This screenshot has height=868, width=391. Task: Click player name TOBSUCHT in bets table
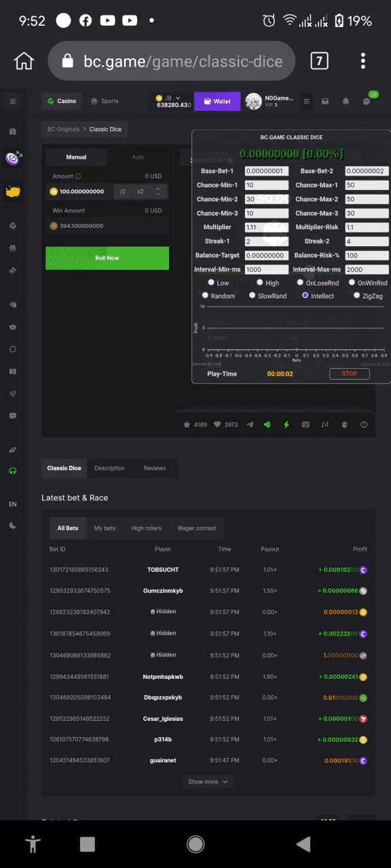pyautogui.click(x=163, y=570)
